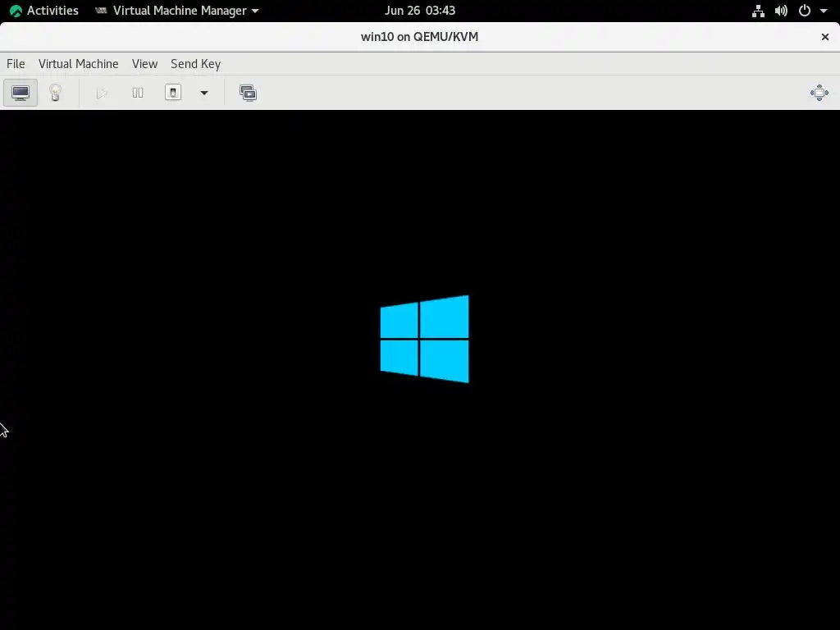Open the Send Key menu
Viewport: 840px width, 630px height.
[x=195, y=64]
